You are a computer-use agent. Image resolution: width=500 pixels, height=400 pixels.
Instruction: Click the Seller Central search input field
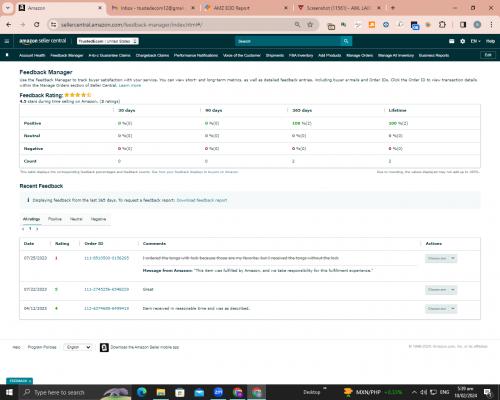click(x=288, y=41)
